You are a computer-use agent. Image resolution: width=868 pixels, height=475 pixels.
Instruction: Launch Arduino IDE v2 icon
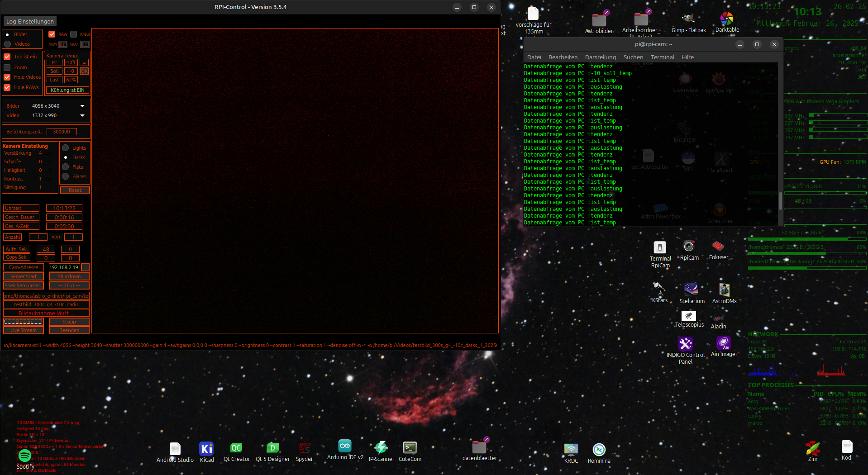[345, 450]
